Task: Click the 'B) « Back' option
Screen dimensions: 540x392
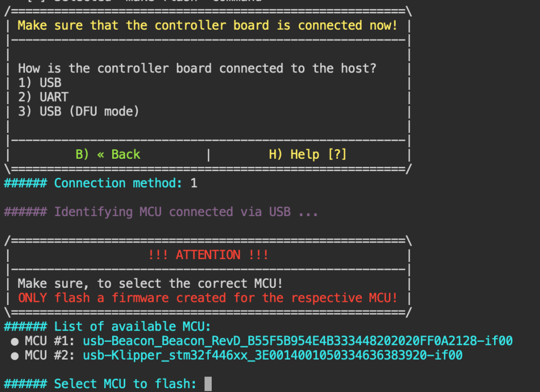Action: [x=108, y=154]
